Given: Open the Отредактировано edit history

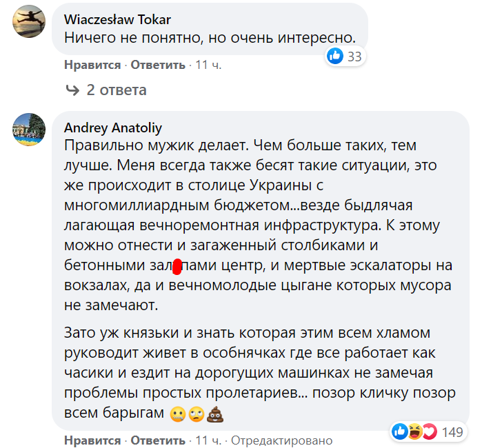Looking at the screenshot, I should pyautogui.click(x=281, y=440).
